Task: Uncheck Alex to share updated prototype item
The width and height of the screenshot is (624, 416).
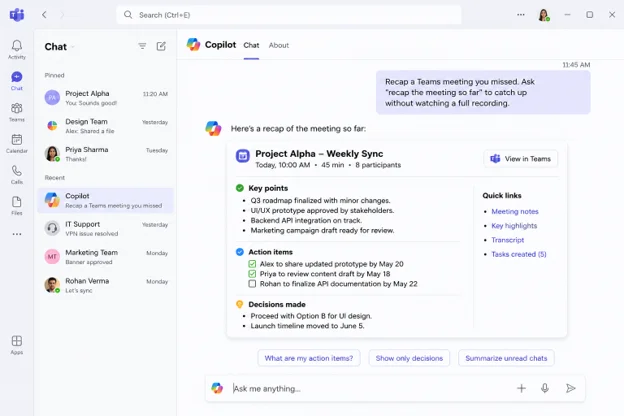Action: 252,264
